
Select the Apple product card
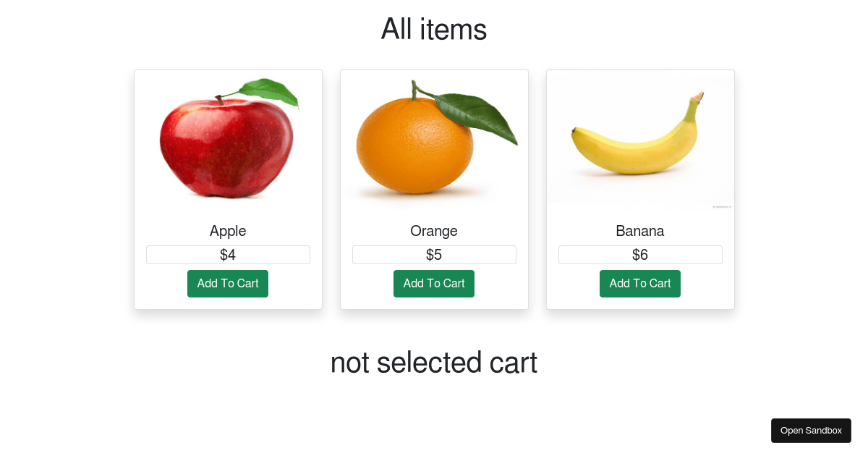pyautogui.click(x=228, y=190)
